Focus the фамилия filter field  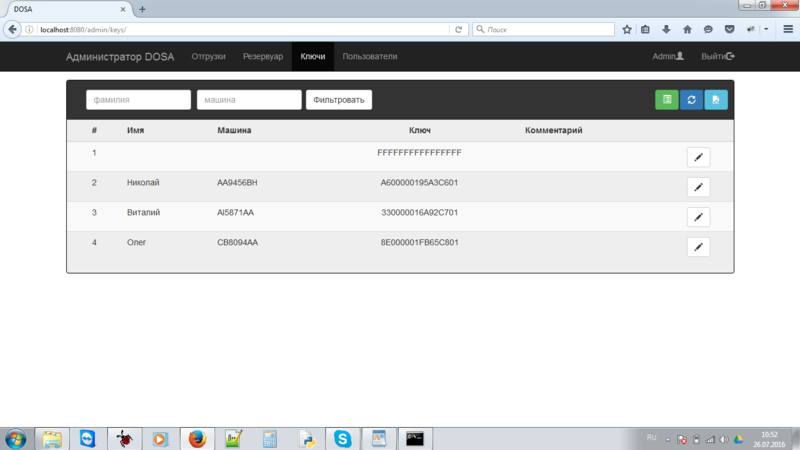tap(138, 100)
